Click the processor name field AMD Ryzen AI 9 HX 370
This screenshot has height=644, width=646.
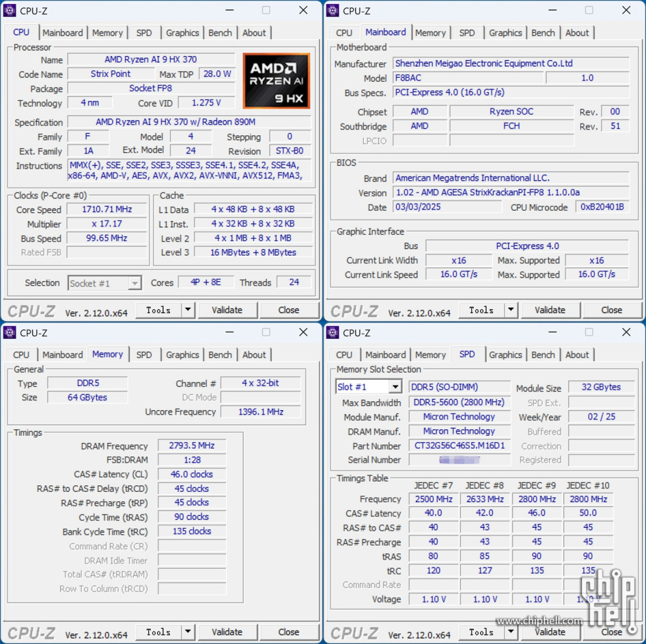click(x=151, y=59)
